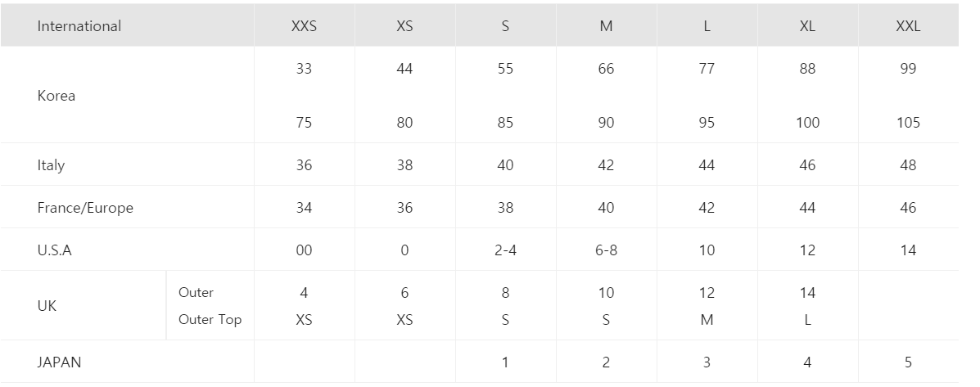Click Korea size 33 cell
Image resolution: width=980 pixels, height=387 pixels.
click(x=304, y=69)
